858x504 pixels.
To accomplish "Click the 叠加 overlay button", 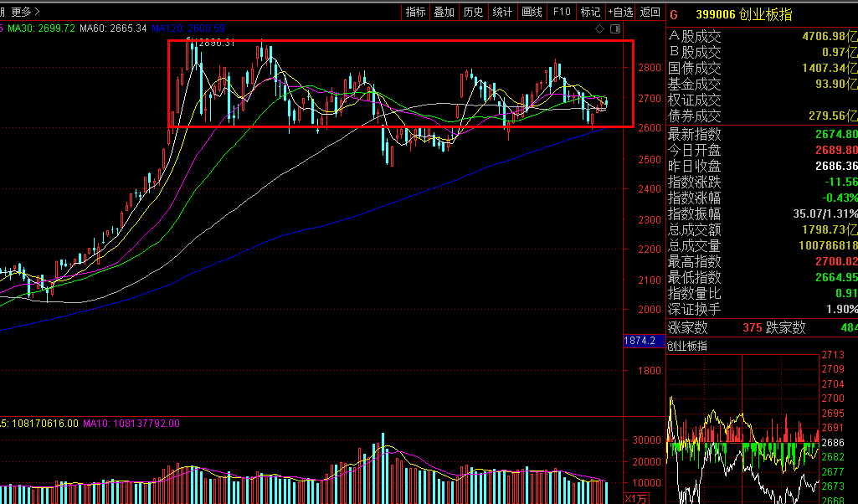I will [x=444, y=12].
